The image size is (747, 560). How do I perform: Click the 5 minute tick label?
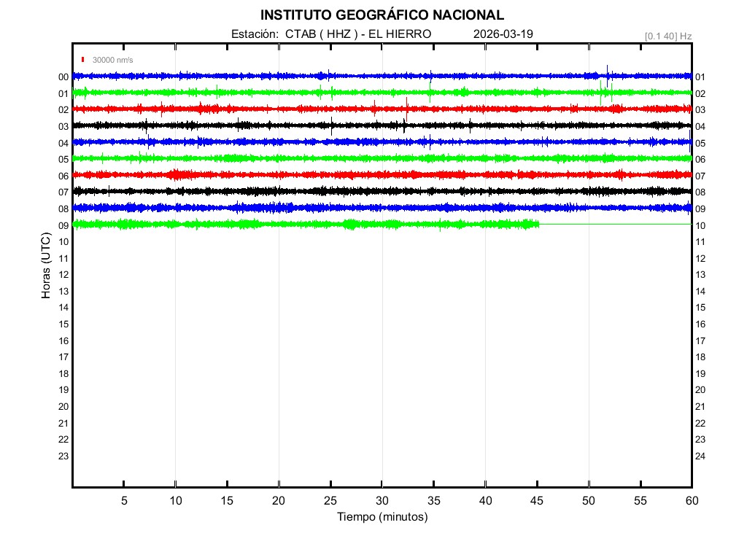point(124,501)
